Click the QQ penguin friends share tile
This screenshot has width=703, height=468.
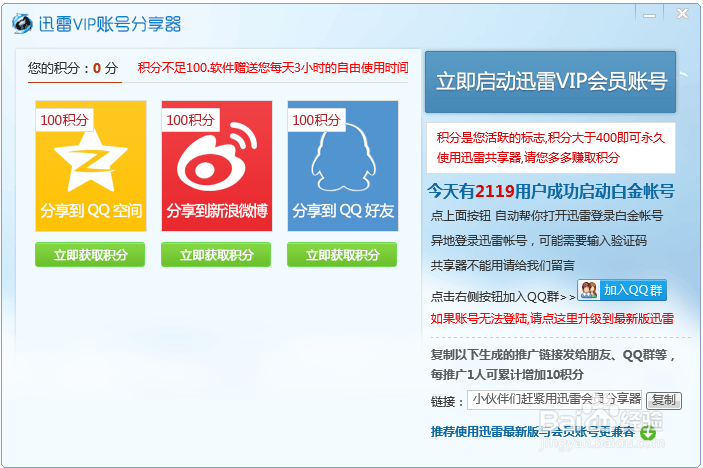tap(343, 166)
